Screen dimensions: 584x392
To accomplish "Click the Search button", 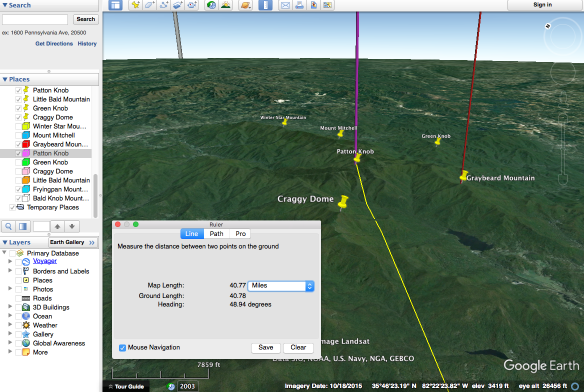I will pos(86,19).
